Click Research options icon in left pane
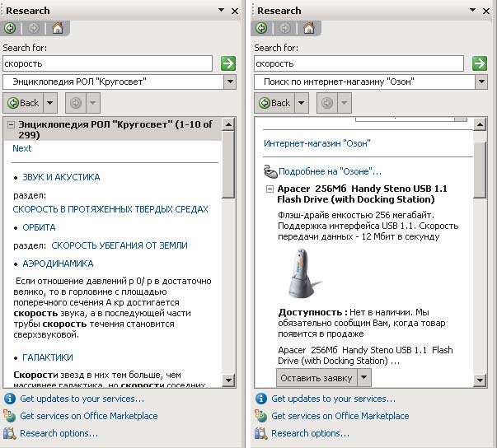 click(x=10, y=433)
